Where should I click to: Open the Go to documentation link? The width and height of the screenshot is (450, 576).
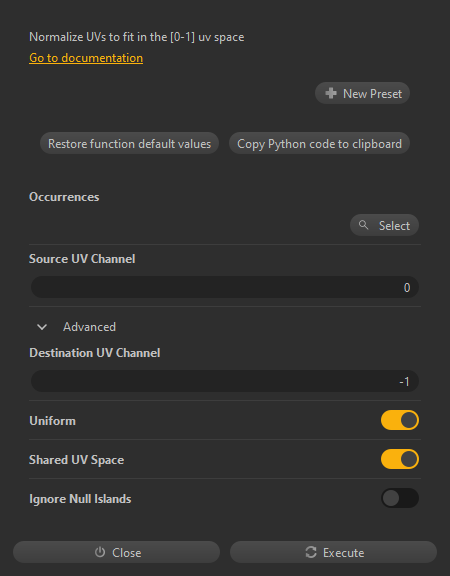(86, 58)
